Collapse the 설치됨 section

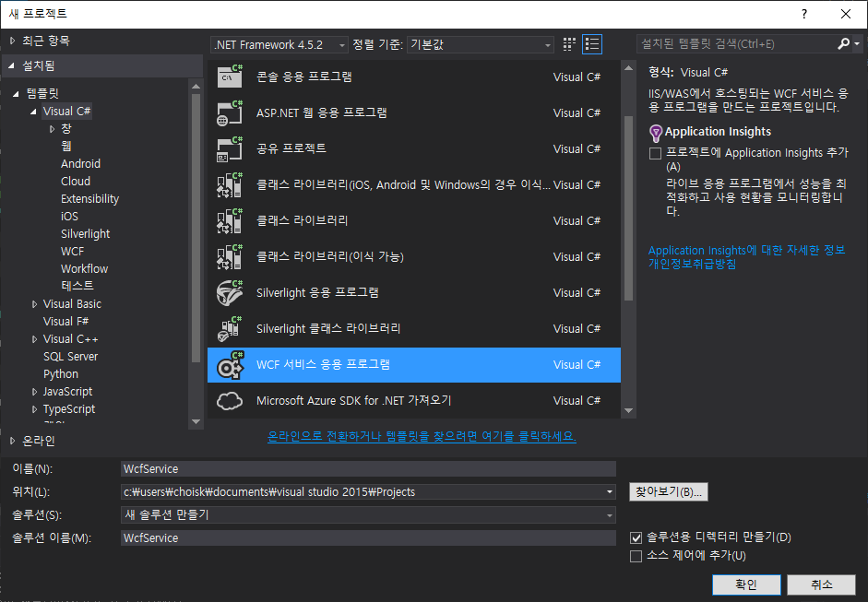[x=12, y=65]
